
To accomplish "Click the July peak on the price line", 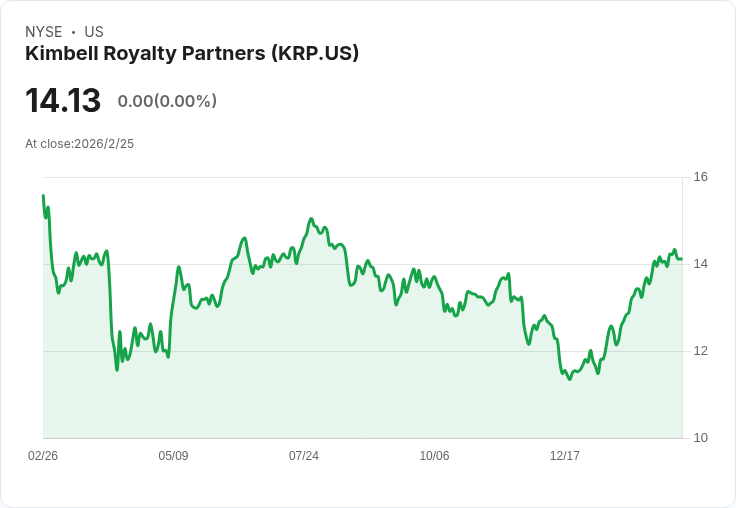I will tap(311, 219).
